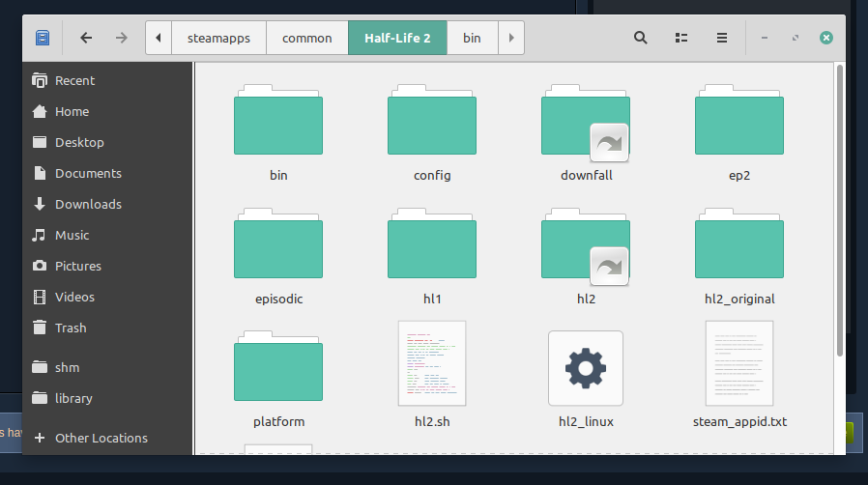Close the file manager window
This screenshot has width=868, height=485.
[826, 38]
